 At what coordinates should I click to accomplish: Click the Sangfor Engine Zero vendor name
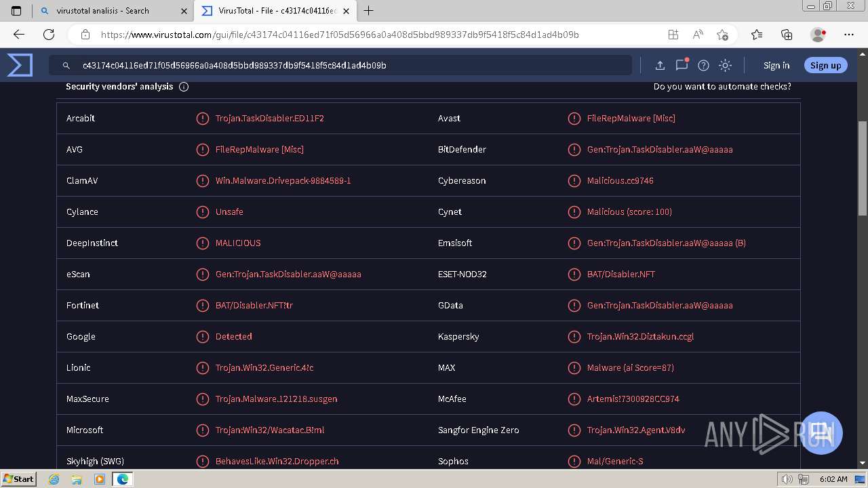point(479,430)
